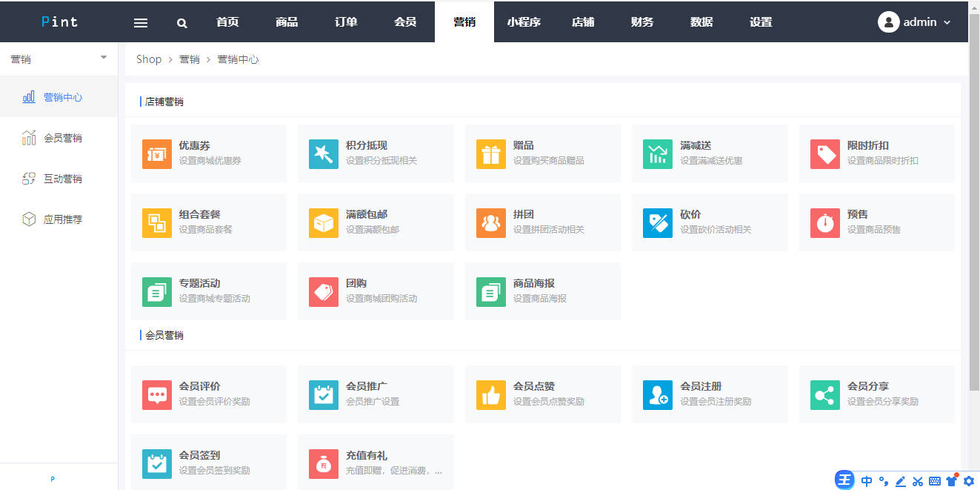Image resolution: width=980 pixels, height=490 pixels.
Task: Click the 拼团 group icon
Action: [x=491, y=222]
